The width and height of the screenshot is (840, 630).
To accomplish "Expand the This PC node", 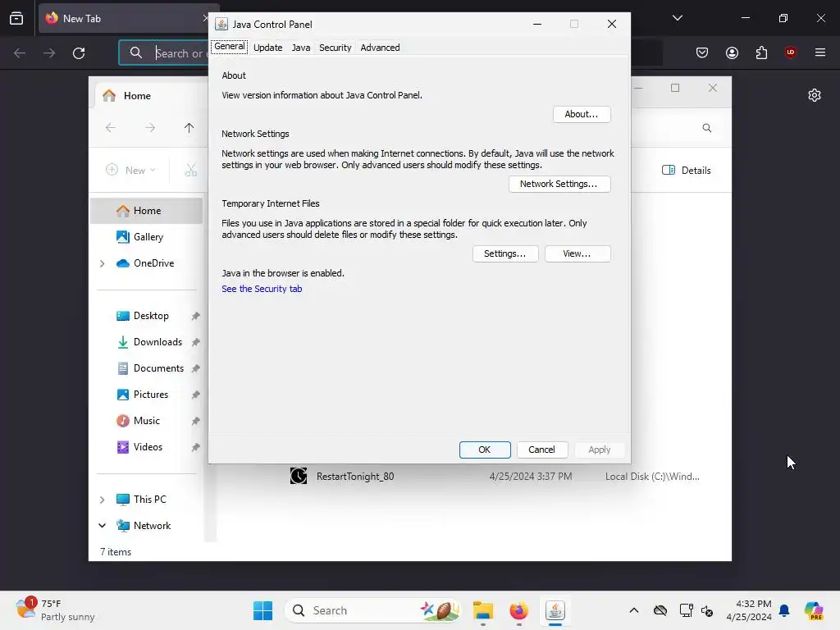I will tap(102, 500).
